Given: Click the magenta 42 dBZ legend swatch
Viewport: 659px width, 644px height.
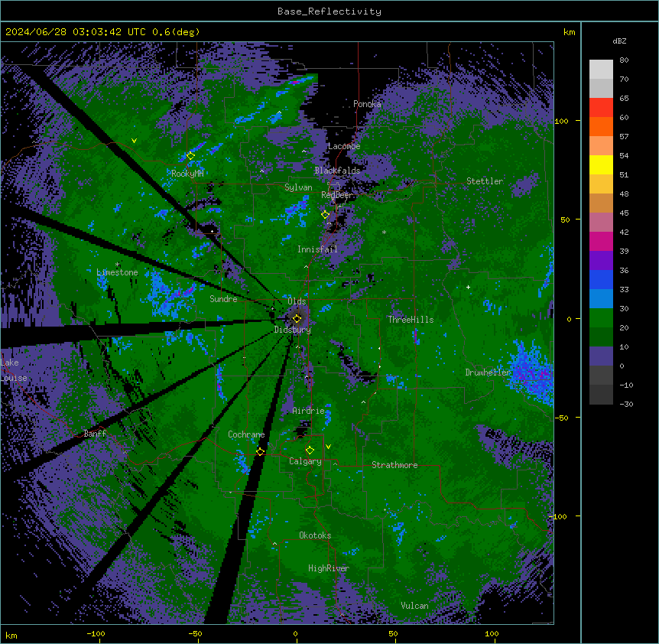Looking at the screenshot, I should click(x=601, y=241).
